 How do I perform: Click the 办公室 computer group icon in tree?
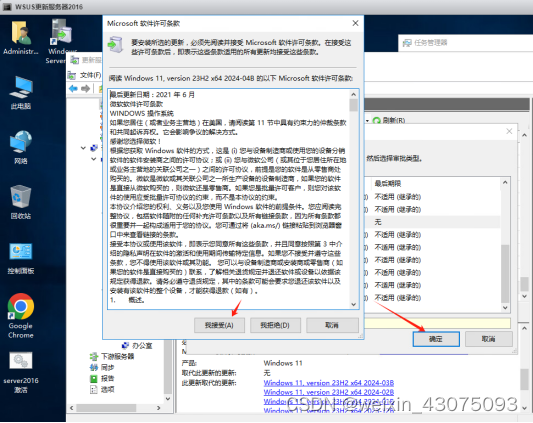coord(125,345)
